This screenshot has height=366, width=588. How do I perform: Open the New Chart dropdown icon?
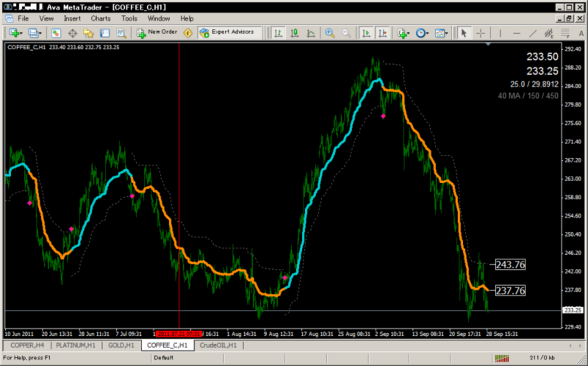[x=15, y=33]
